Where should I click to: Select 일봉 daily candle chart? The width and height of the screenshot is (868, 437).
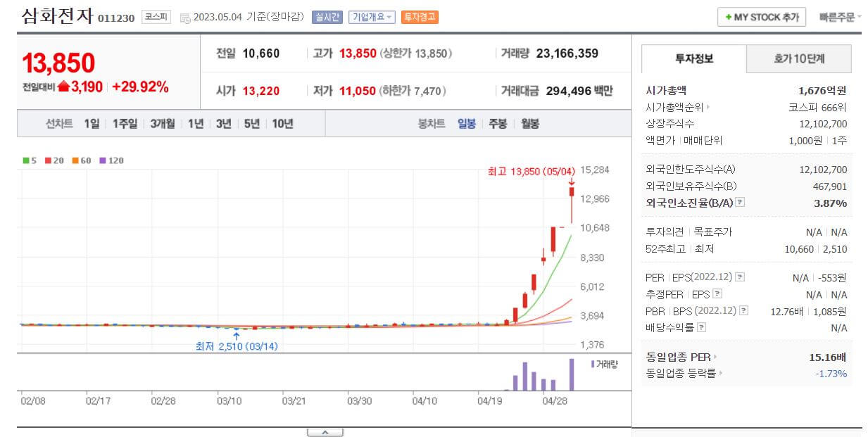pyautogui.click(x=467, y=124)
